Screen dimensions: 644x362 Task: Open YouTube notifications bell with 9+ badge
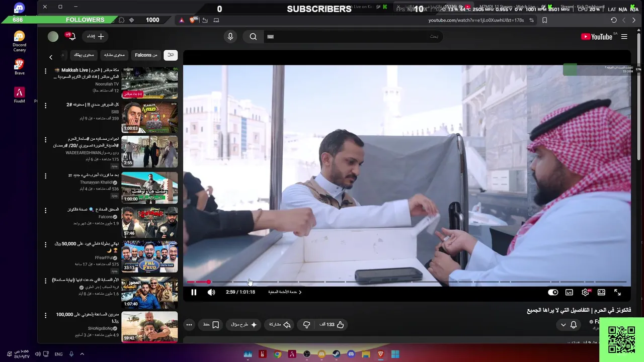point(71,37)
